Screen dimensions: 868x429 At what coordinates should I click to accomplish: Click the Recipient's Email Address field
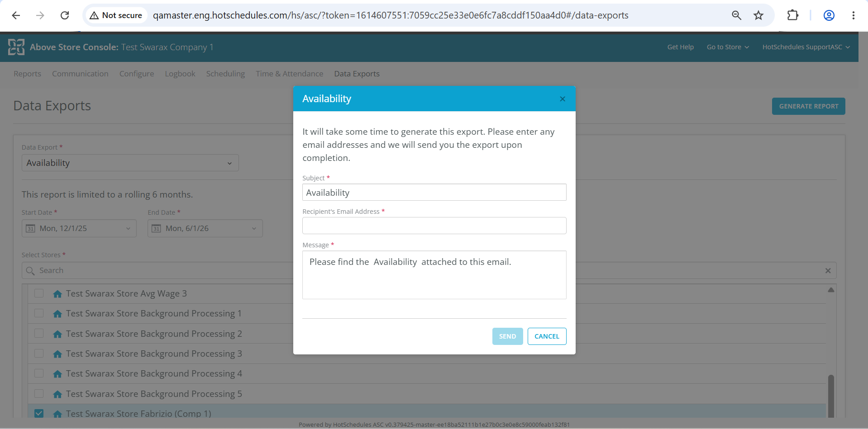(434, 226)
